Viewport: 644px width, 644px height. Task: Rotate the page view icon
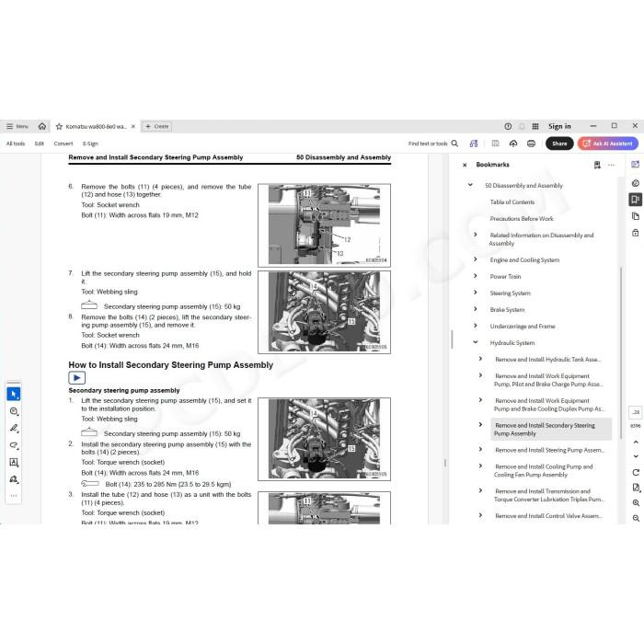coord(636,472)
